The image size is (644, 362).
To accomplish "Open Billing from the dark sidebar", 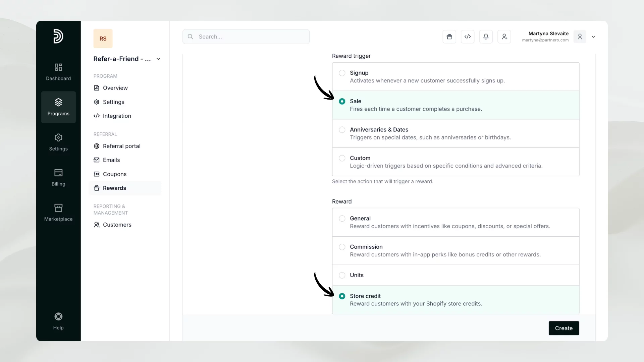I will pyautogui.click(x=58, y=177).
